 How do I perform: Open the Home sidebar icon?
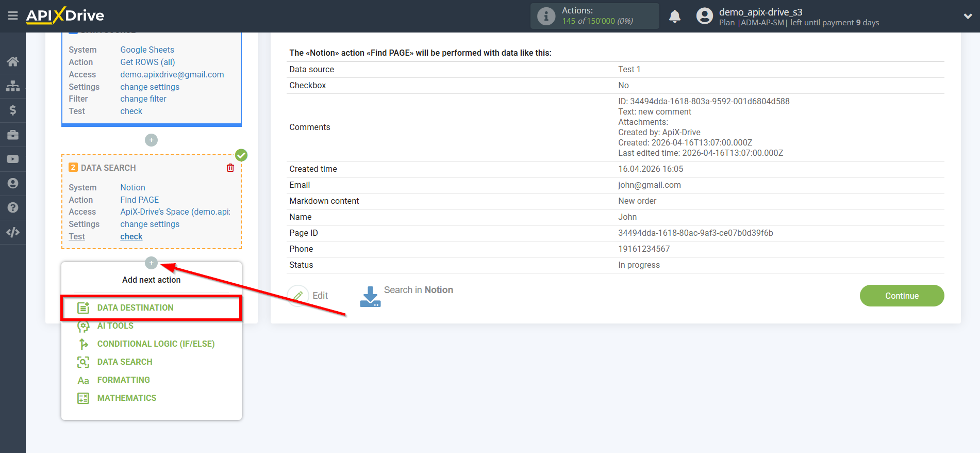click(13, 61)
